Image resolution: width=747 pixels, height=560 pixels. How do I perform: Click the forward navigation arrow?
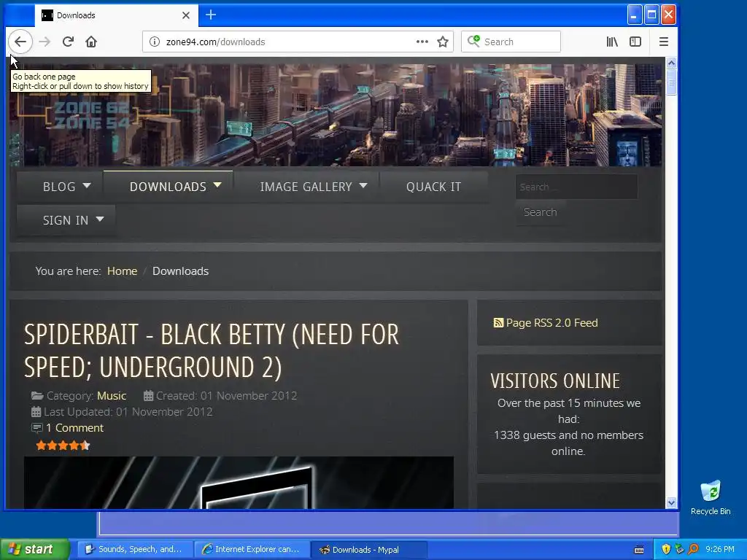(x=44, y=42)
